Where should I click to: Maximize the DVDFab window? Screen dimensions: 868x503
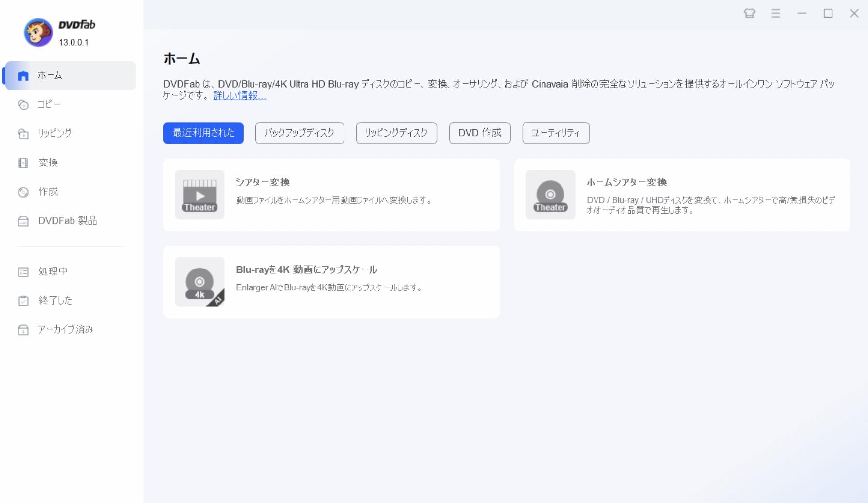click(828, 13)
